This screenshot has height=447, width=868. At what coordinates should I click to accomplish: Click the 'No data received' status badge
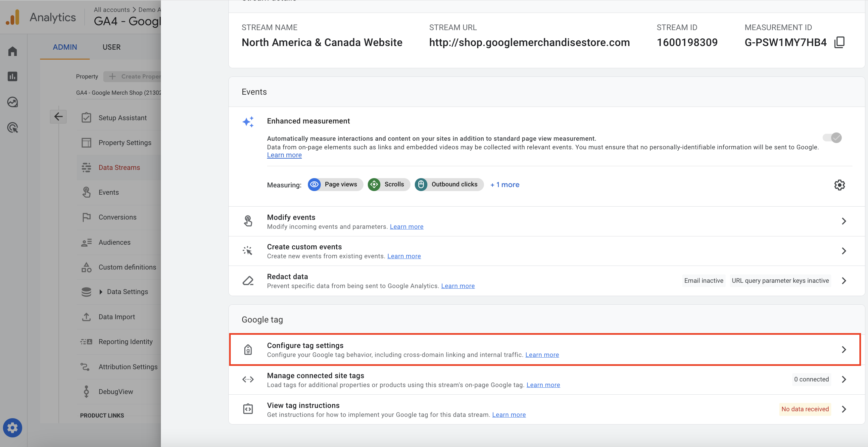[805, 409]
